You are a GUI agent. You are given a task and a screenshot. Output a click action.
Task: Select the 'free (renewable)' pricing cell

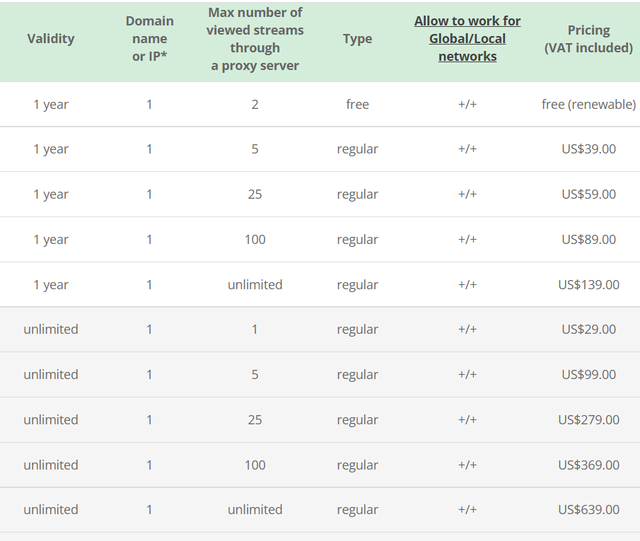[x=588, y=104]
